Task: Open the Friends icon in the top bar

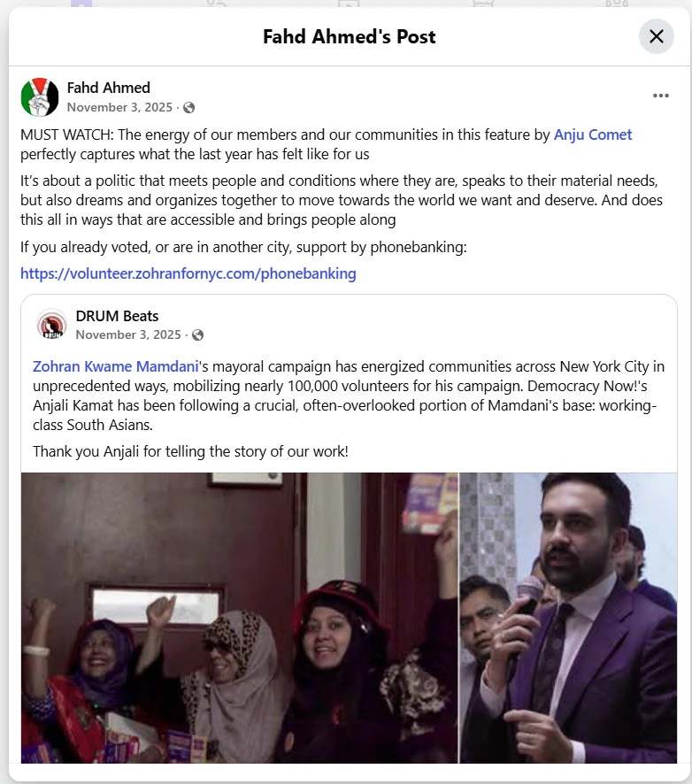Action: 216,3
